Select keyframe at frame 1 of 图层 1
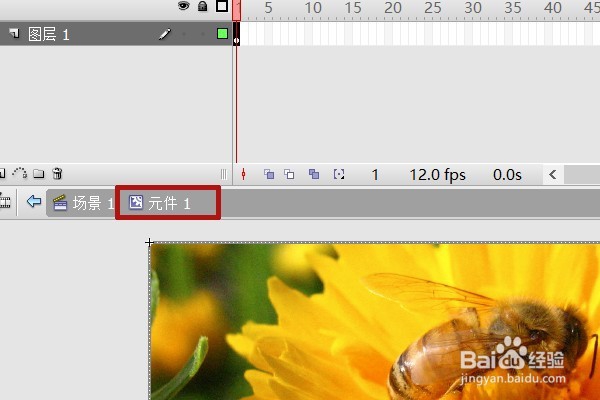The image size is (600, 400). tap(236, 34)
